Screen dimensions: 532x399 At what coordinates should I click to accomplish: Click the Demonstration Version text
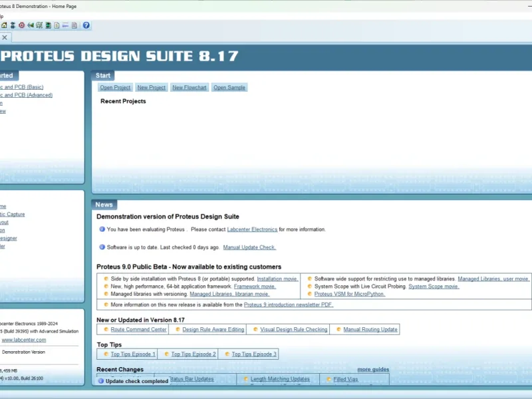23,352
